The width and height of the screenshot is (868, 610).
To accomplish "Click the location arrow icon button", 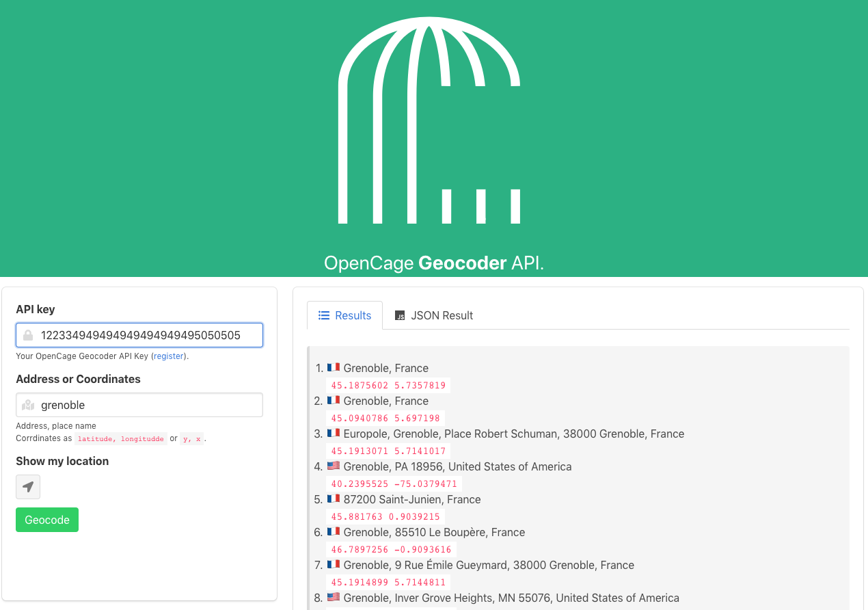I will (28, 487).
